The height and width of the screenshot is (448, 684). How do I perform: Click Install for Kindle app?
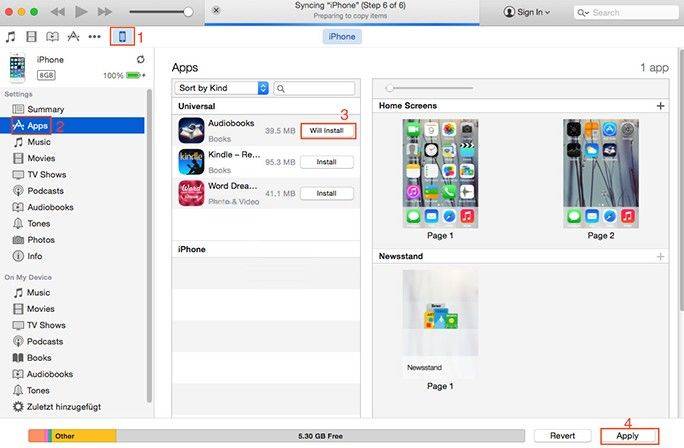pyautogui.click(x=327, y=162)
